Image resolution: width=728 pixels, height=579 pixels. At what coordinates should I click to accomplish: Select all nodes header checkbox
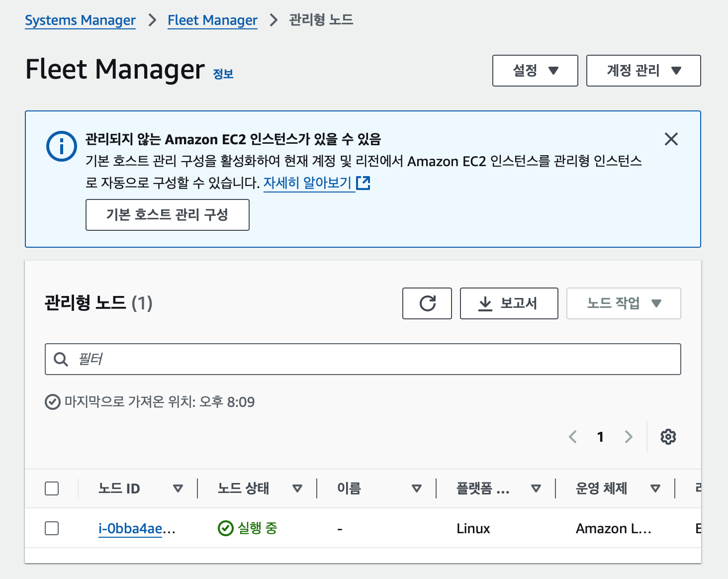pyautogui.click(x=52, y=488)
